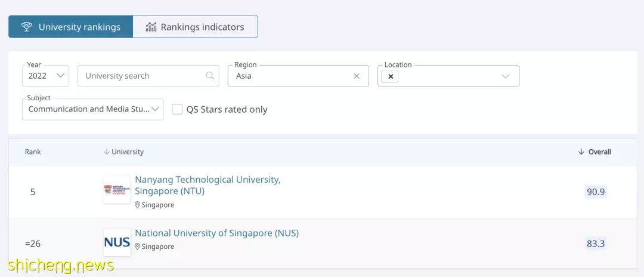Enable the QS Stars rated only checkbox

[x=177, y=109]
